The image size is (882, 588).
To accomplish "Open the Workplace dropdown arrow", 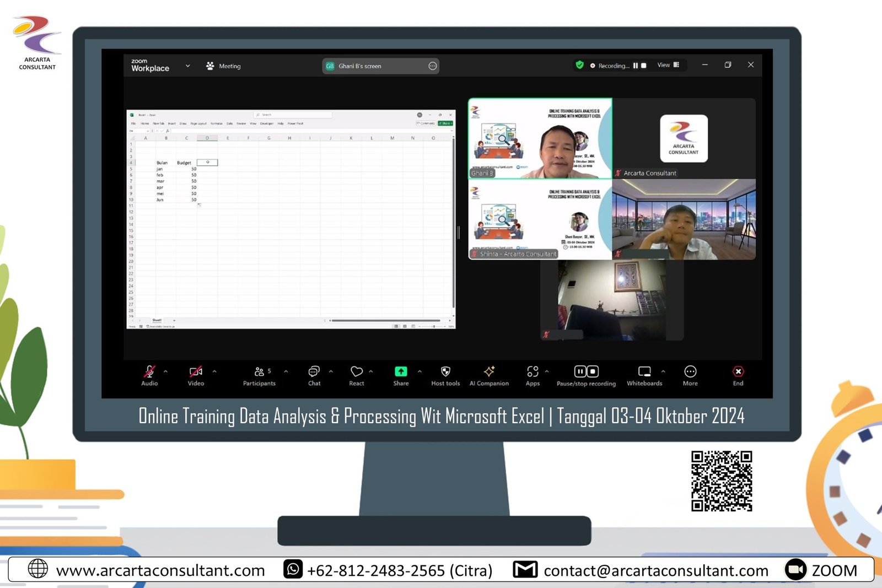I will 188,66.
